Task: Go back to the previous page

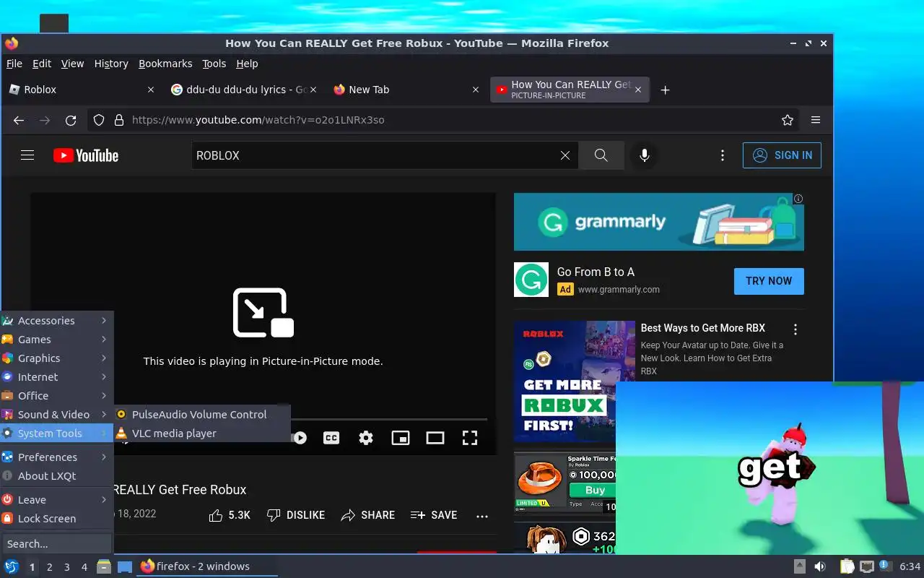Action: point(19,121)
